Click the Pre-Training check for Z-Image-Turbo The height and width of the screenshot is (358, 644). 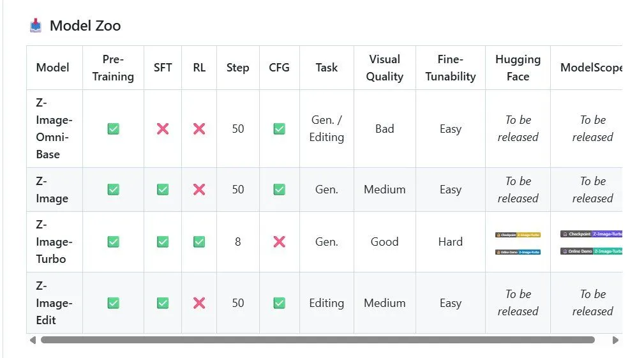pyautogui.click(x=113, y=242)
